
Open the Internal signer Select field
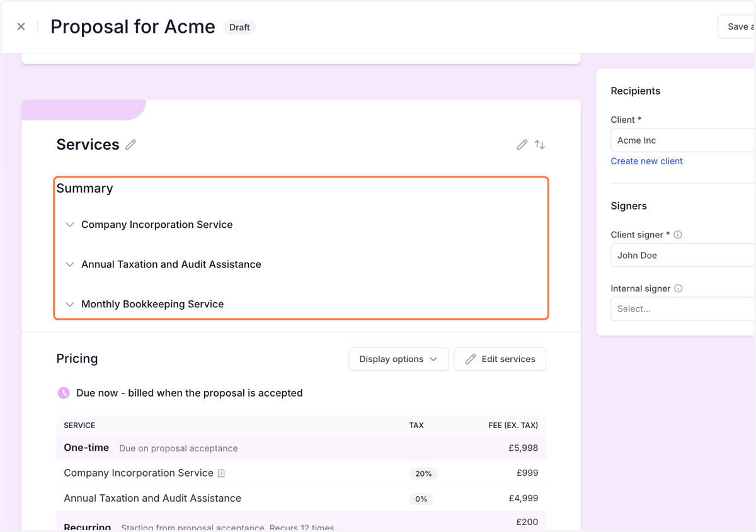click(683, 309)
